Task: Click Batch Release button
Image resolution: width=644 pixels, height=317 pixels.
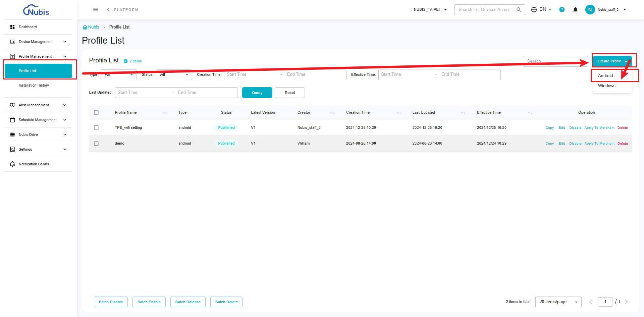Action: pos(188,302)
